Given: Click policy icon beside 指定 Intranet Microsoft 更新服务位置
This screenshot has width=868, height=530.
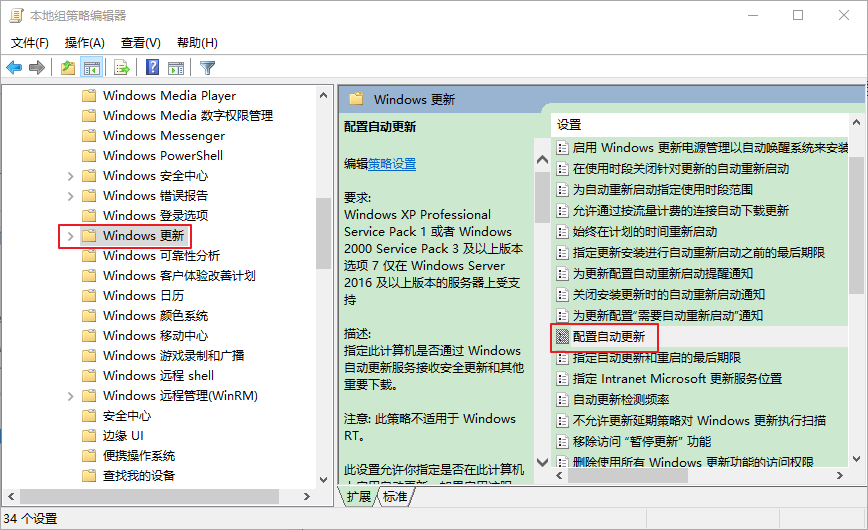Looking at the screenshot, I should click(x=562, y=378).
